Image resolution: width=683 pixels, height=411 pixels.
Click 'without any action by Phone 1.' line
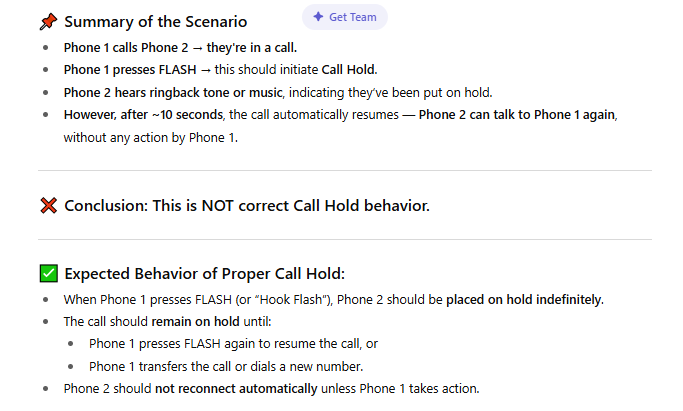[x=151, y=138]
